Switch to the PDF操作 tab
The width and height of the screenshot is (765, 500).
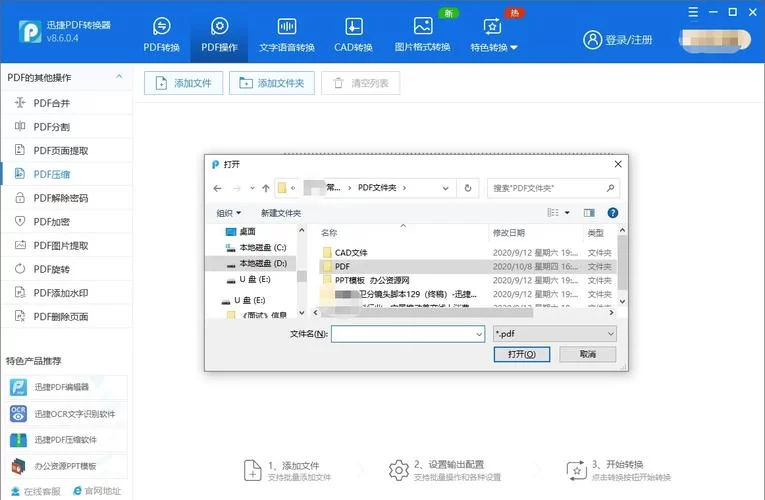point(219,34)
